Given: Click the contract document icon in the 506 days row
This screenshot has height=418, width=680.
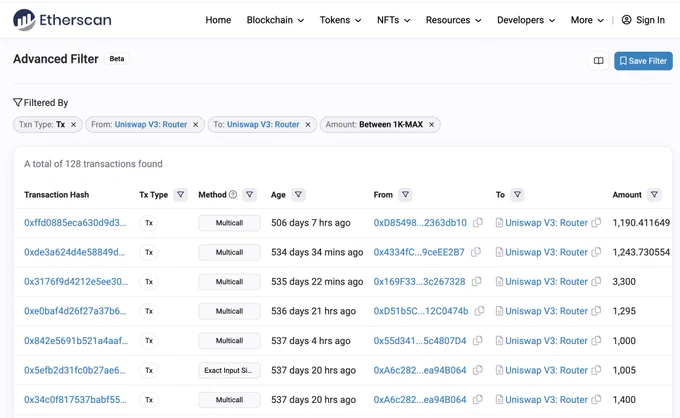Looking at the screenshot, I should point(499,223).
